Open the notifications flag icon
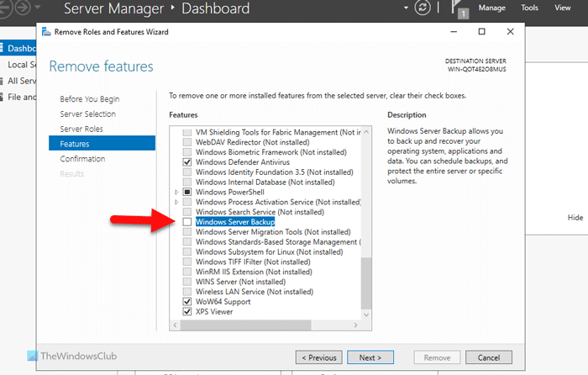Viewport: 588px width, 375px height. tap(459, 9)
